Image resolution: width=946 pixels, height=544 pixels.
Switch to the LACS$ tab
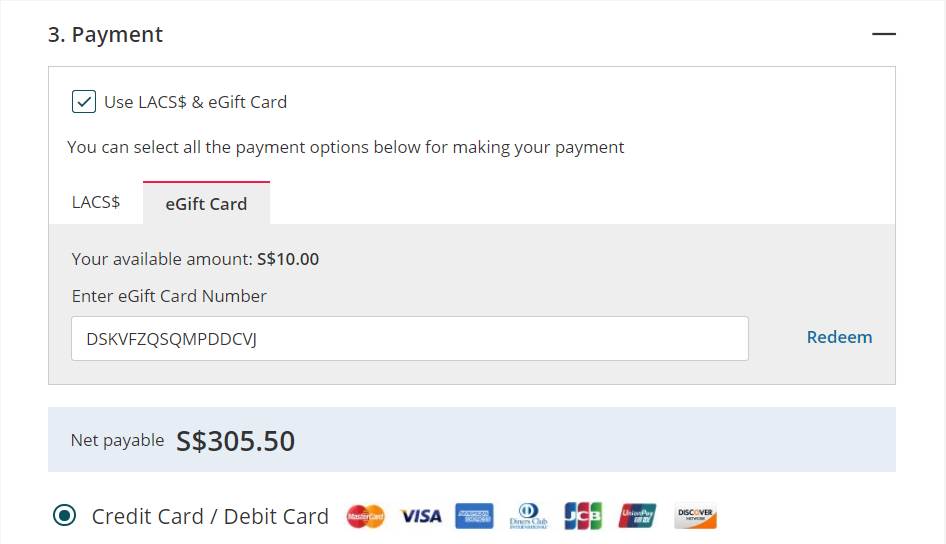(96, 202)
